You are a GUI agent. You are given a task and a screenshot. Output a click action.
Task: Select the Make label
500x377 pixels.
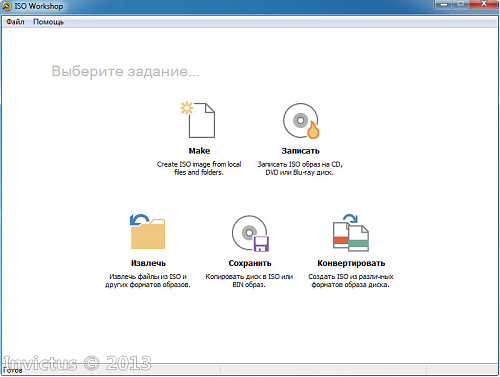[x=199, y=151]
